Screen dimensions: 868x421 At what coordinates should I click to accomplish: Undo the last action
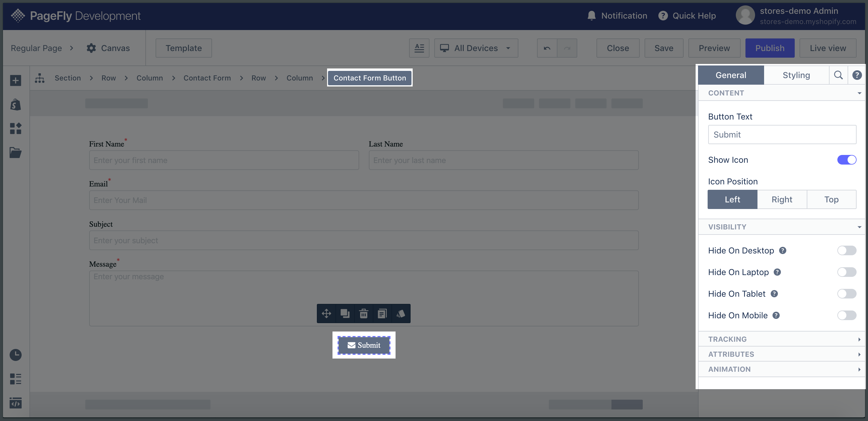(547, 48)
